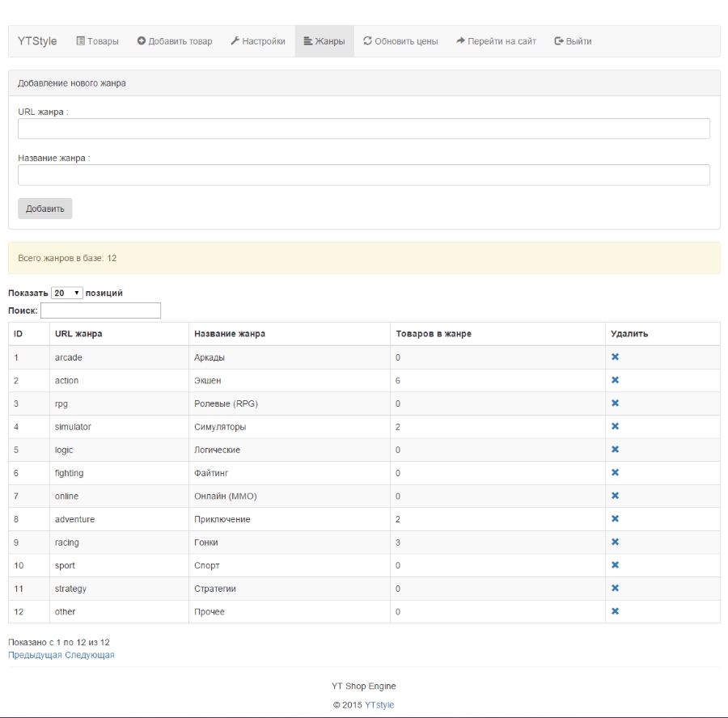728x718 pixels.
Task: Sort by Товаров в жанре column
Action: (x=433, y=333)
